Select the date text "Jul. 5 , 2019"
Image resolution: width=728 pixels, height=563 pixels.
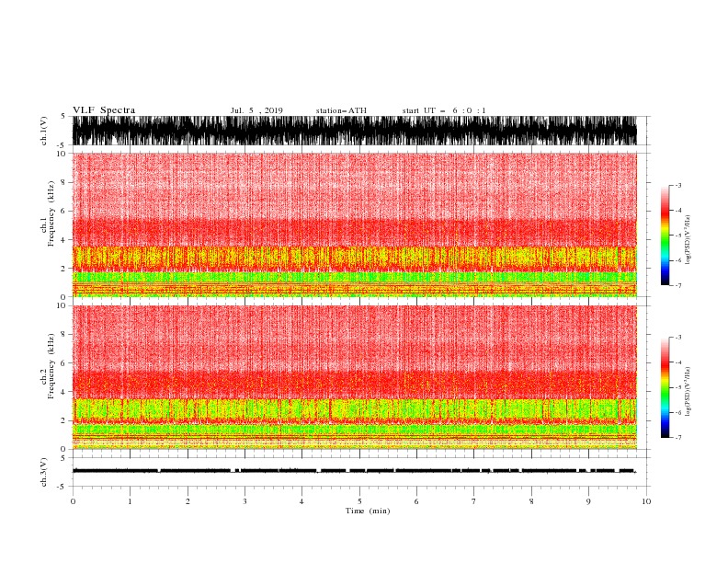[256, 110]
